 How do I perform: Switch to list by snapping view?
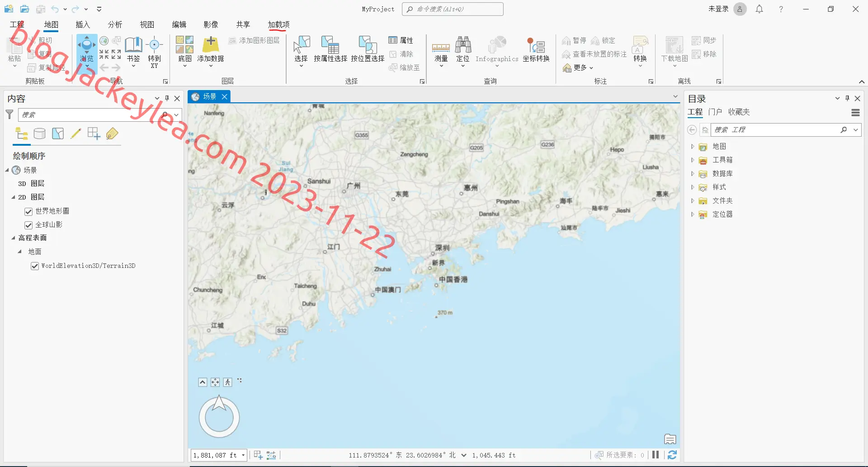(x=94, y=133)
